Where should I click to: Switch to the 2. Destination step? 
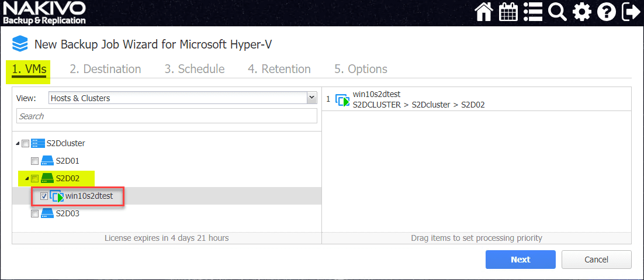point(105,69)
